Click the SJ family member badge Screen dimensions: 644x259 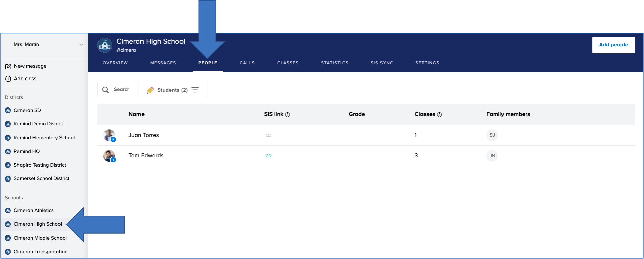point(492,135)
